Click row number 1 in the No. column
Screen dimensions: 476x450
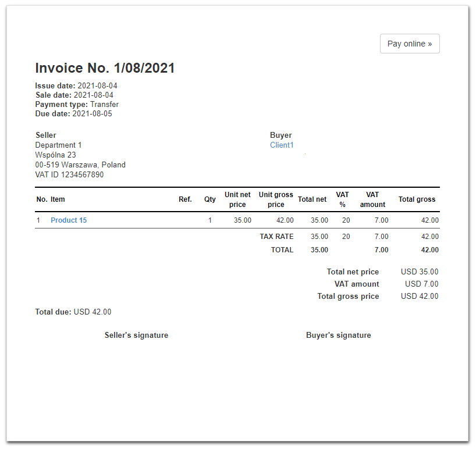(38, 220)
